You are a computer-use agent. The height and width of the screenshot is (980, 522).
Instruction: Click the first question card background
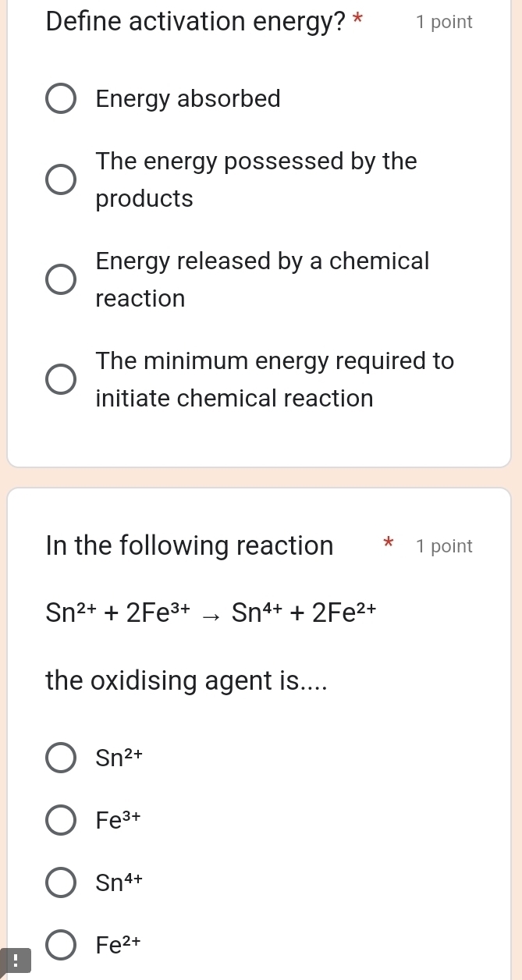tap(260, 437)
